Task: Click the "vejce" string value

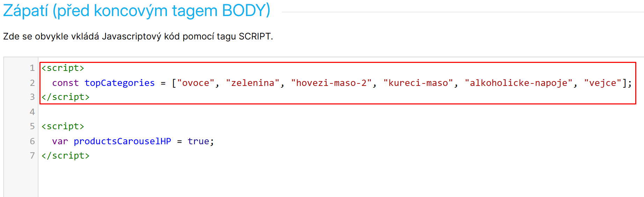Action: (x=603, y=83)
